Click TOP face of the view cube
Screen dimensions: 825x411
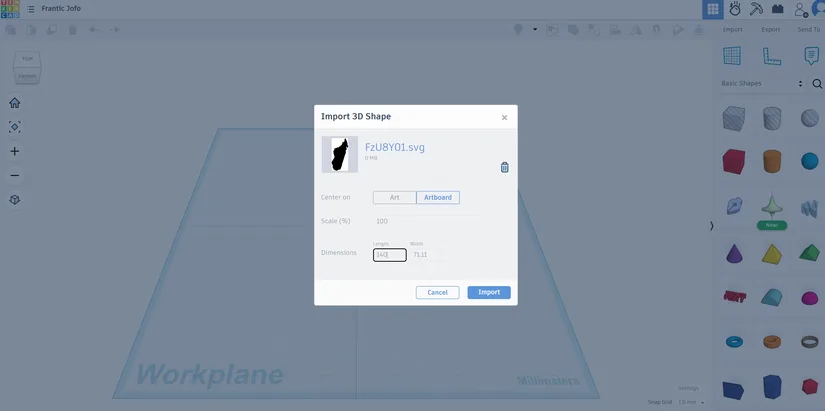click(x=27, y=59)
